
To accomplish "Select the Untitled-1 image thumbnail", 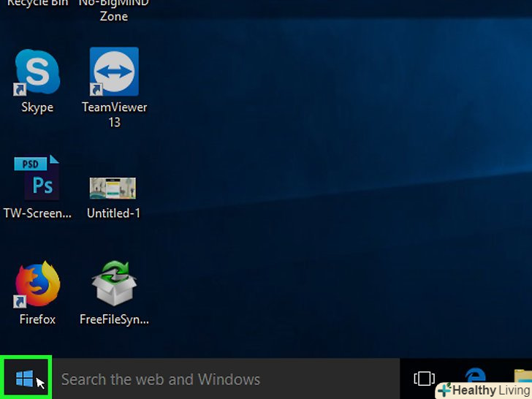I will pyautogui.click(x=113, y=188).
